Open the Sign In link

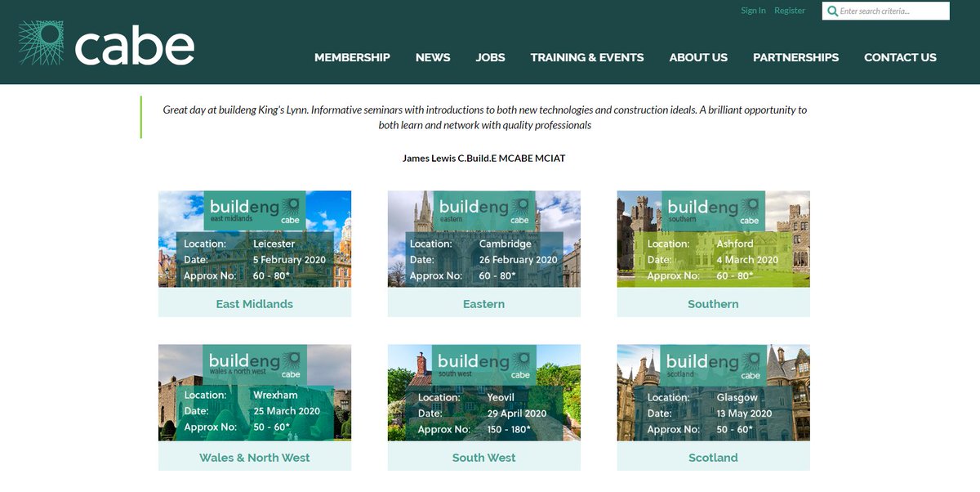(x=753, y=11)
